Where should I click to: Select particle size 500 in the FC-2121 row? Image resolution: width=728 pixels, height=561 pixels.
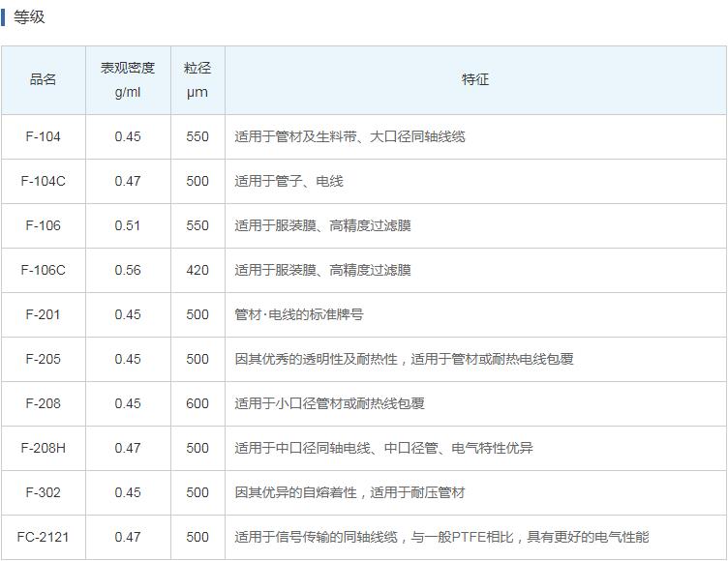point(197,538)
